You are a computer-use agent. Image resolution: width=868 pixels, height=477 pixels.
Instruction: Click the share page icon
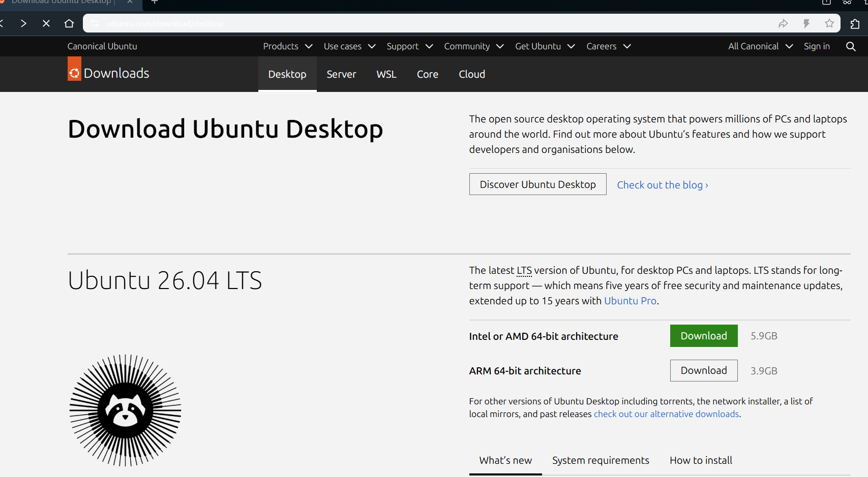pos(783,23)
